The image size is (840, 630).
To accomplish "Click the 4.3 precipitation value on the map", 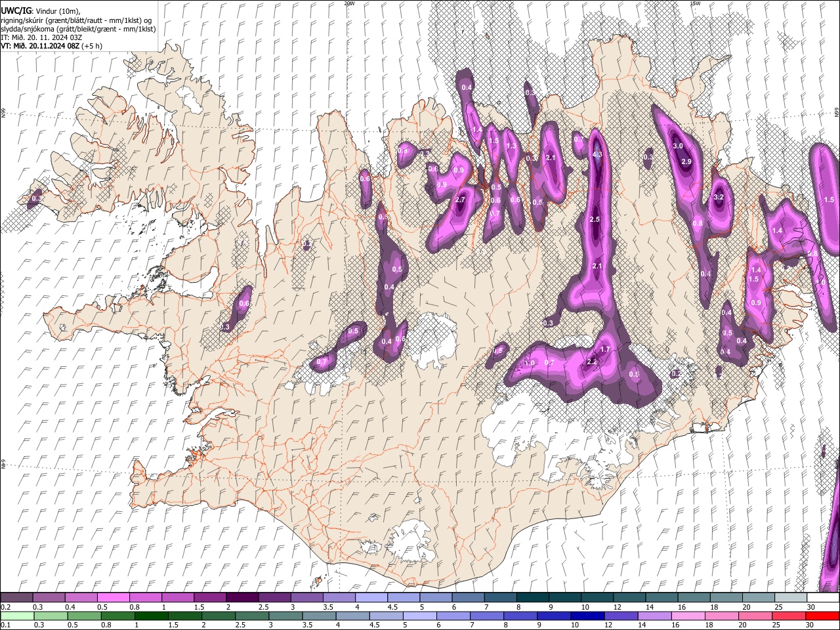I will pos(597,154).
